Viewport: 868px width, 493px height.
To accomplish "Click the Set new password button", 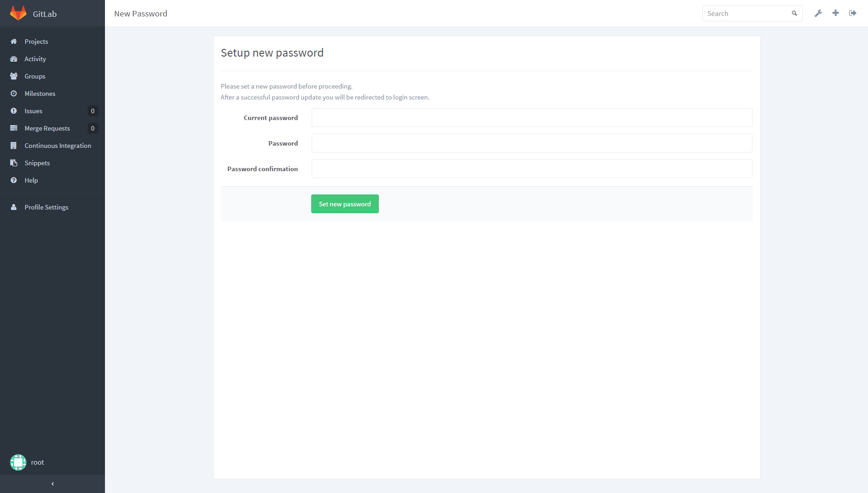I will (345, 204).
